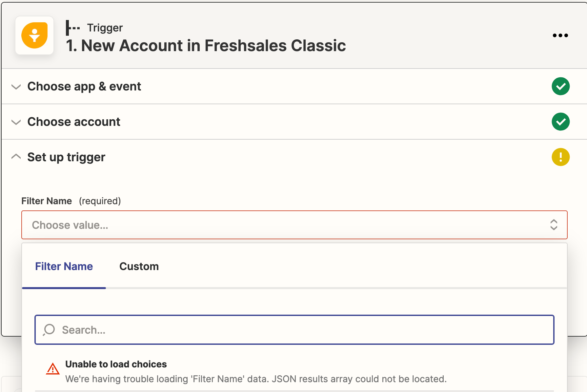Click the up-down arrows in Filter Name field

click(x=554, y=225)
